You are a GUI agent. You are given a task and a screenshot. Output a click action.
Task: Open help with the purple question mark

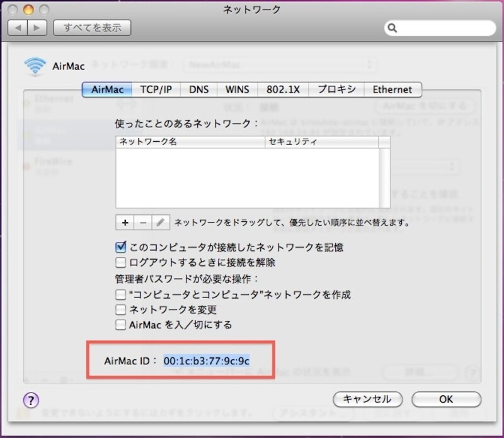coord(31,400)
